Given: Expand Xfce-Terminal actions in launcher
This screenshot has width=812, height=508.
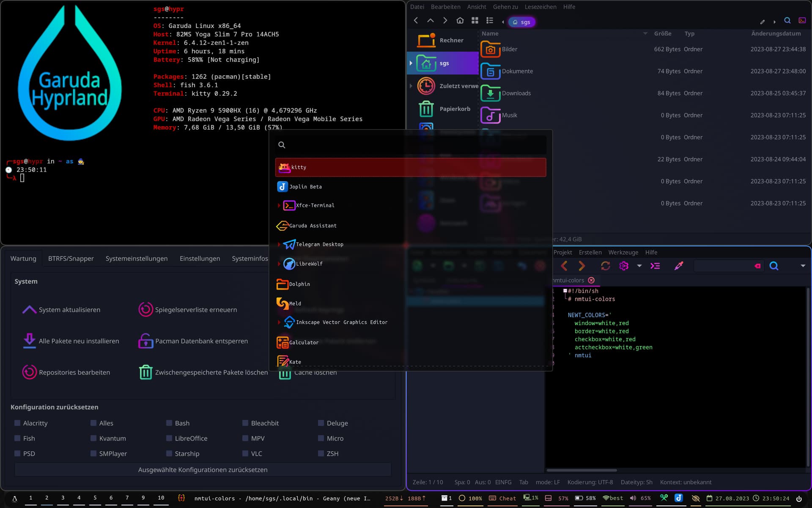Looking at the screenshot, I should (x=279, y=205).
